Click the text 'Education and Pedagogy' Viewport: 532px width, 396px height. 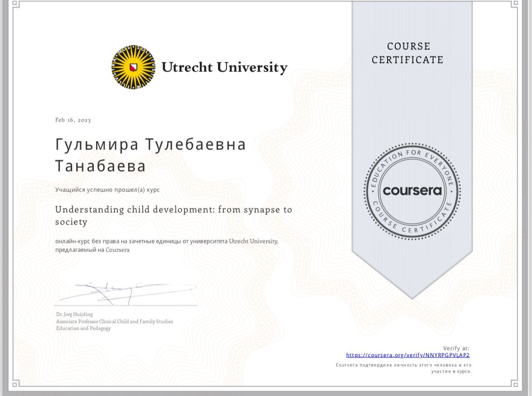coord(83,328)
